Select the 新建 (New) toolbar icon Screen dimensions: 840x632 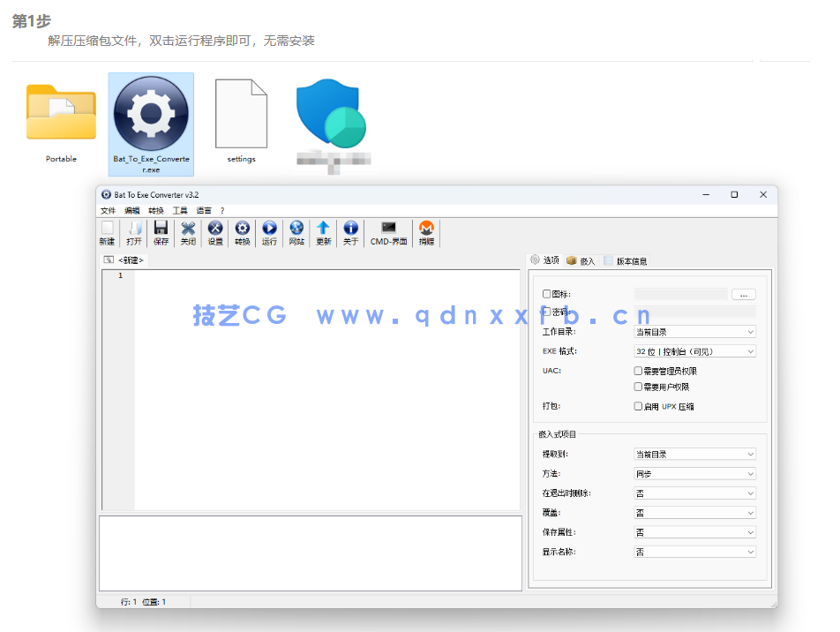106,232
